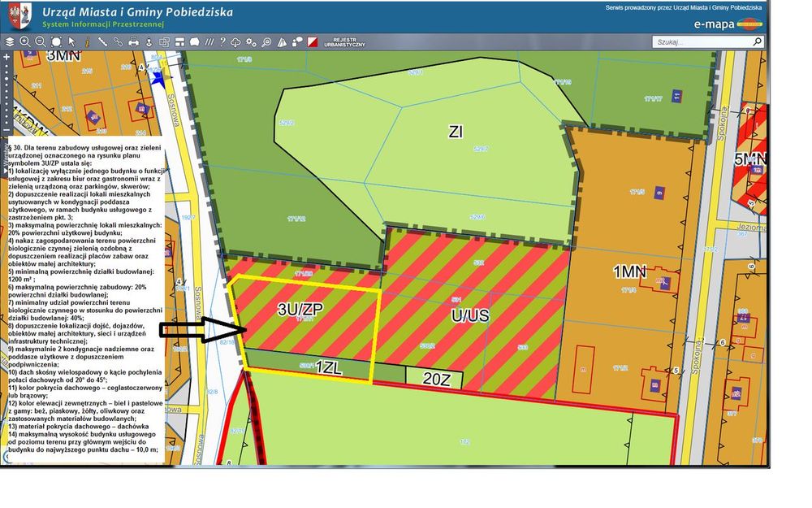Click System Informacji Przestrzennej subtitle
This screenshot has height=508, width=812.
[x=103, y=24]
